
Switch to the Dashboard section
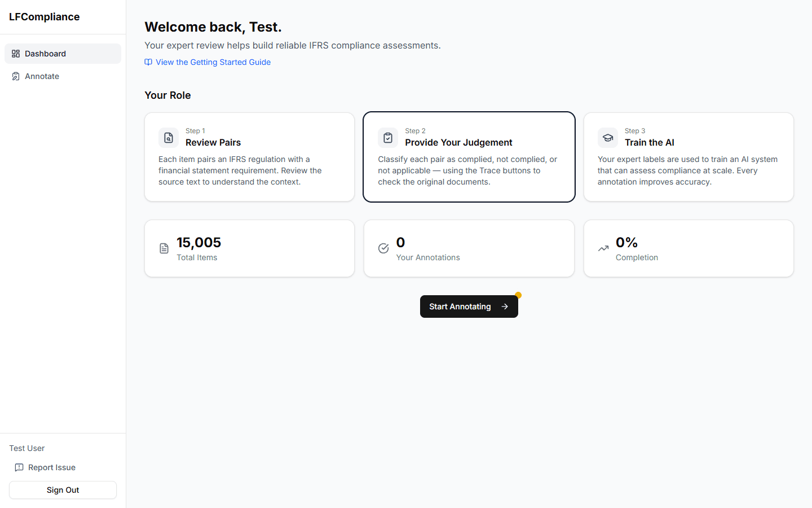coord(46,53)
